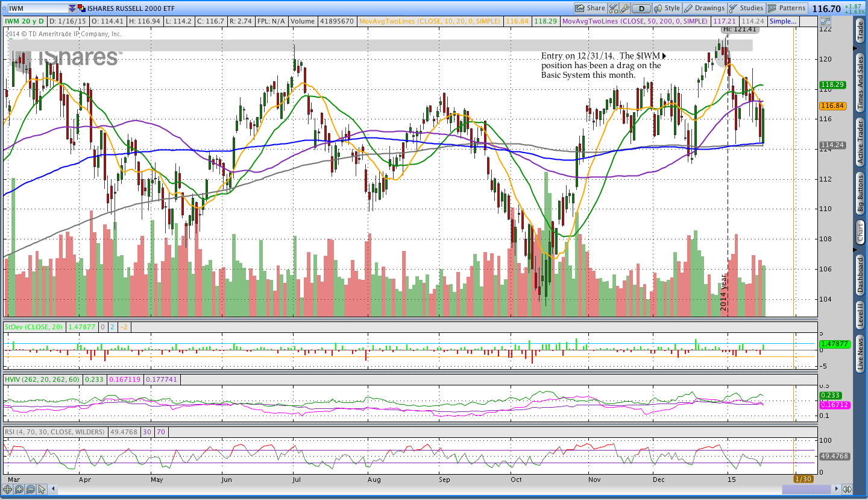Click the IWM 20 y D aggregation label

25,21
